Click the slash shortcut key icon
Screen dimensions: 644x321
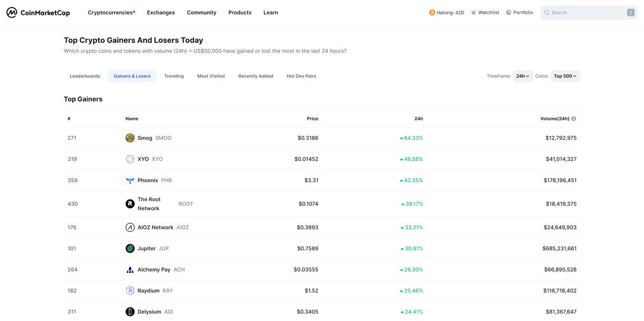631,12
